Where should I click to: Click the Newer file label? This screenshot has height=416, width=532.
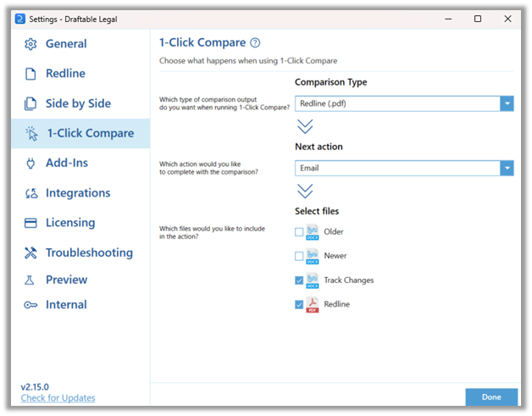[335, 256]
